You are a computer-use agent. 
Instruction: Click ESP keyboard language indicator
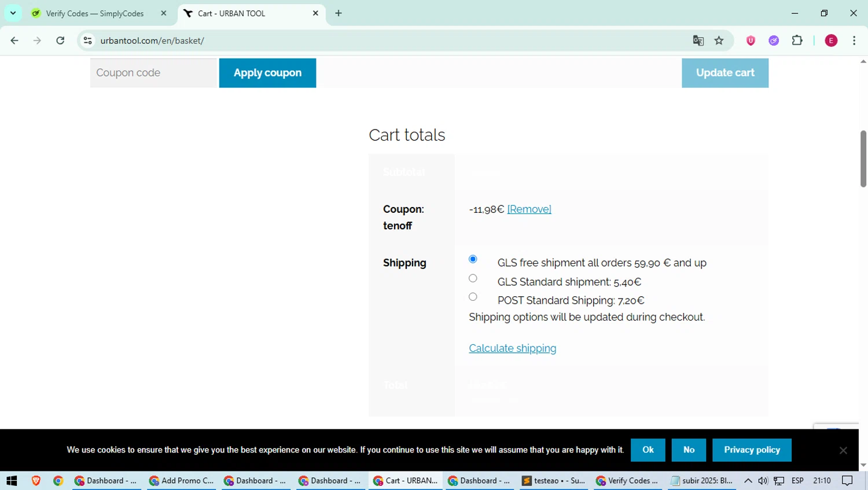coord(797,481)
